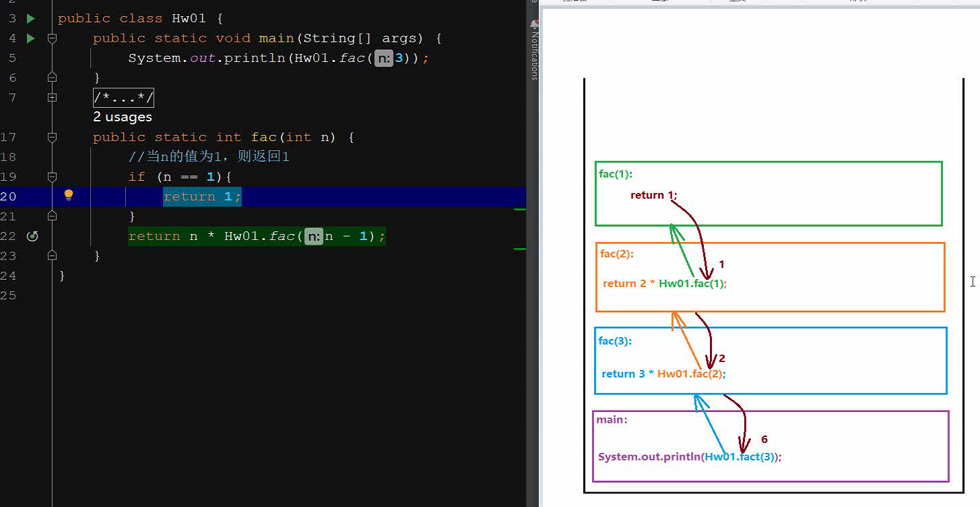Collapse the fac method fold marker on line 17
This screenshot has width=980, height=507.
coord(53,138)
